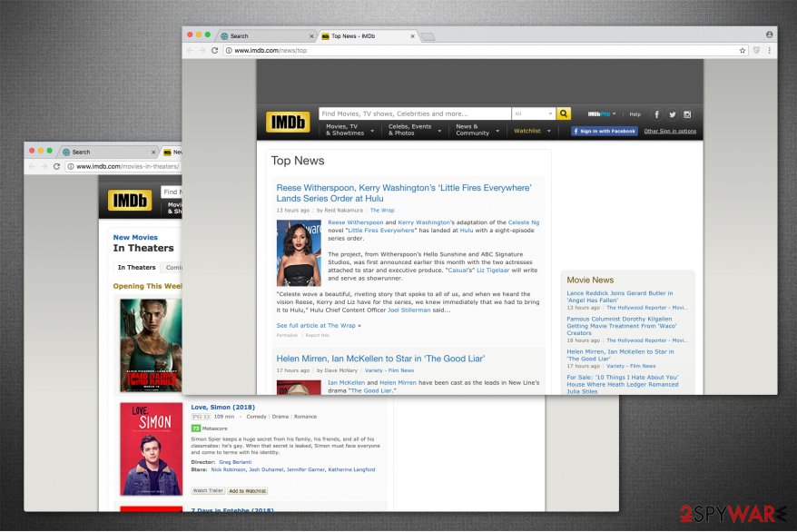797x532 pixels.
Task: Click the shield extension icon in the front window toolbar
Action: (756, 50)
